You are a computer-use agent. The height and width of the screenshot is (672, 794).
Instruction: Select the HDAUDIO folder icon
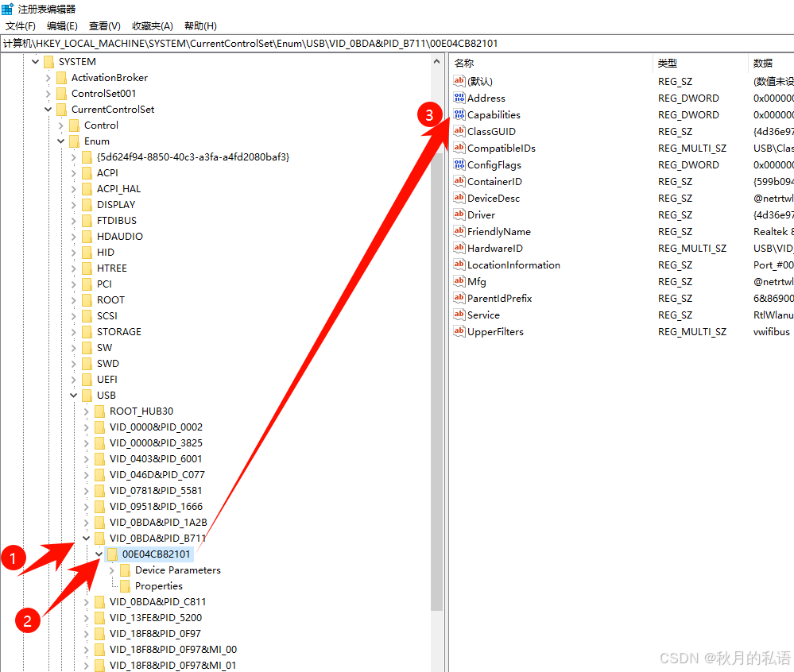pyautogui.click(x=87, y=237)
